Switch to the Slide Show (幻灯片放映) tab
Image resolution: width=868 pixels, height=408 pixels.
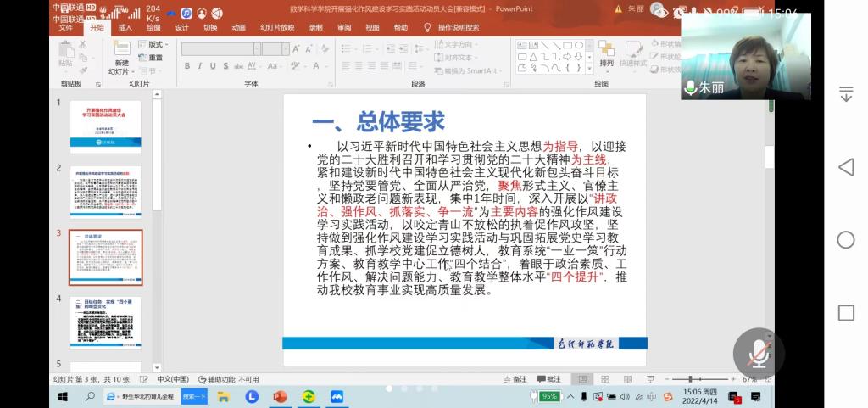tap(276, 27)
